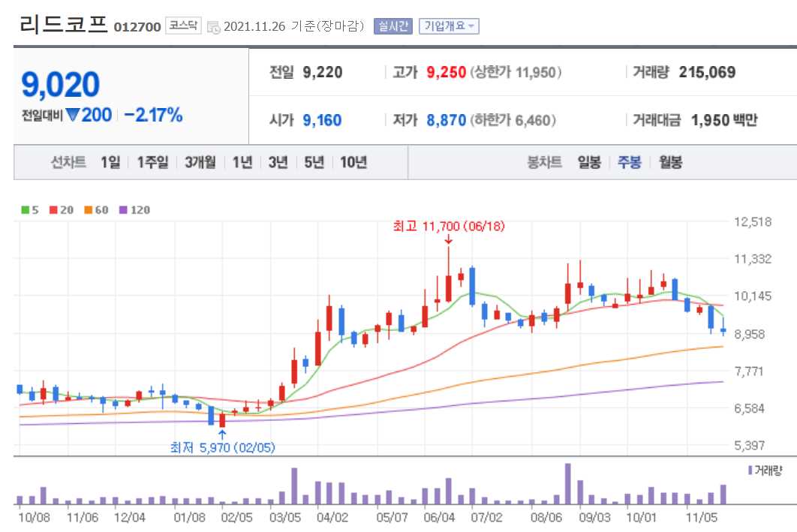The height and width of the screenshot is (532, 797).
Task: Click the calendar icon beside the 2021.11.26 date
Action: click(215, 25)
